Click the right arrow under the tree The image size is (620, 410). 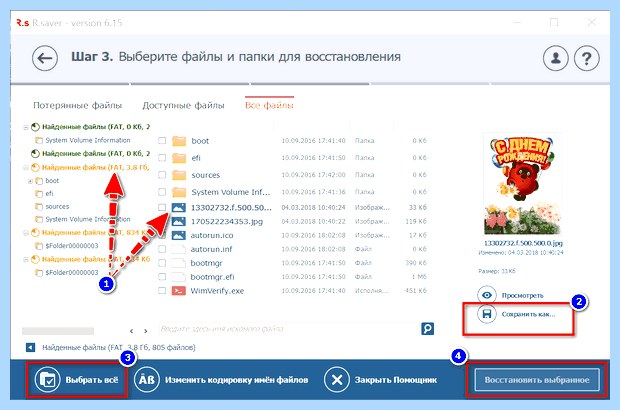(x=146, y=331)
